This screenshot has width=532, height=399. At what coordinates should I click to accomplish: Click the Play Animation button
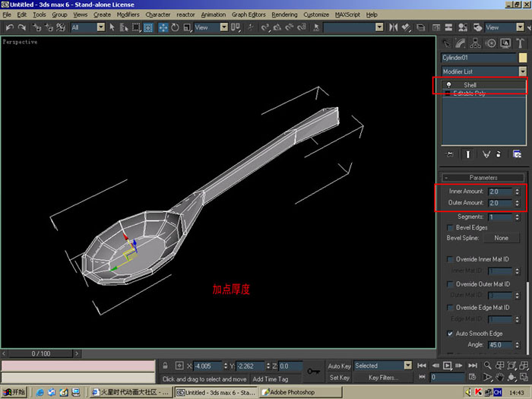click(x=448, y=366)
